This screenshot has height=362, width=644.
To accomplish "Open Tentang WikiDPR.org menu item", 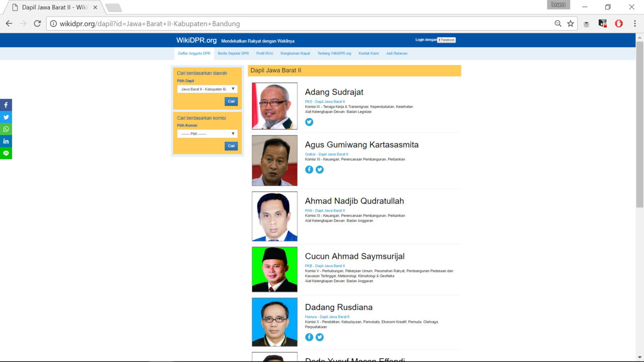I will pos(335,53).
